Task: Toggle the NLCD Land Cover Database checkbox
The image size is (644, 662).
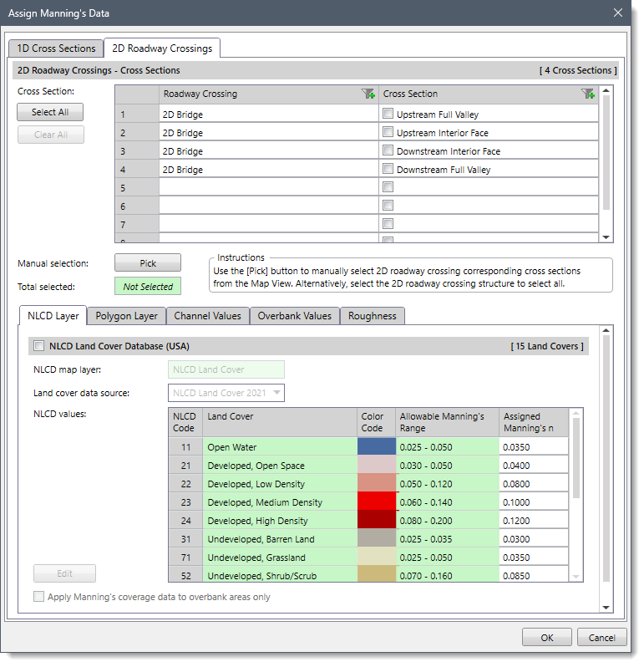Action: pos(38,346)
